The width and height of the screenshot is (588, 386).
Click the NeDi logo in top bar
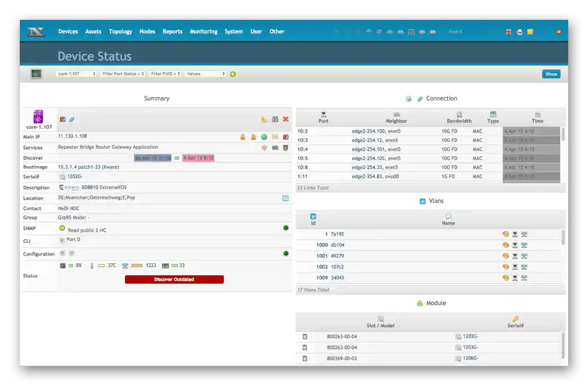[x=36, y=32]
